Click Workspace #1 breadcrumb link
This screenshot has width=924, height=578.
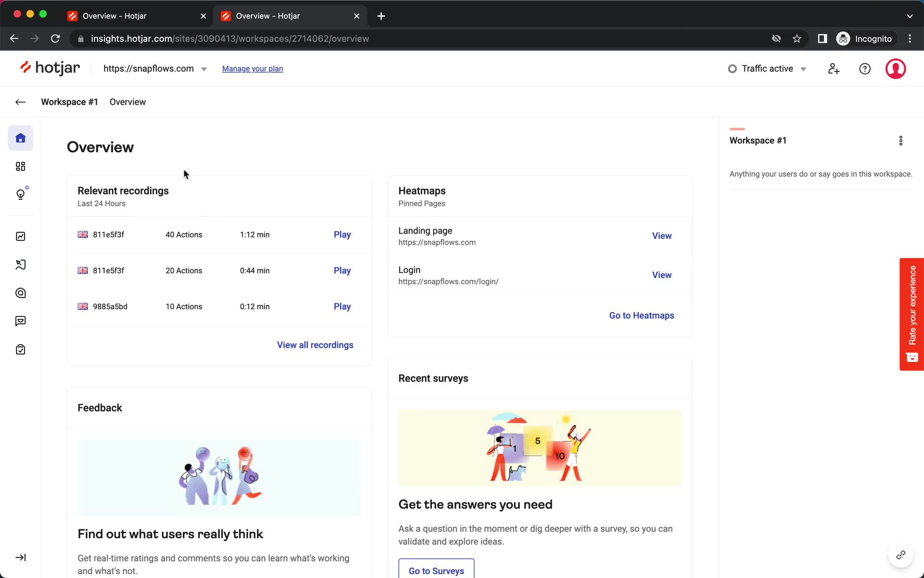pos(69,101)
